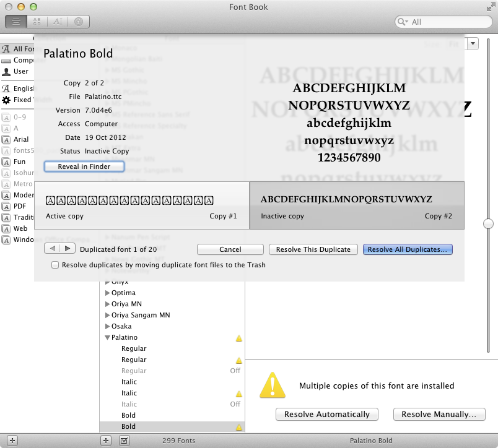Click Duplicated font 1 of 20 text
This screenshot has width=498, height=448.
(118, 249)
